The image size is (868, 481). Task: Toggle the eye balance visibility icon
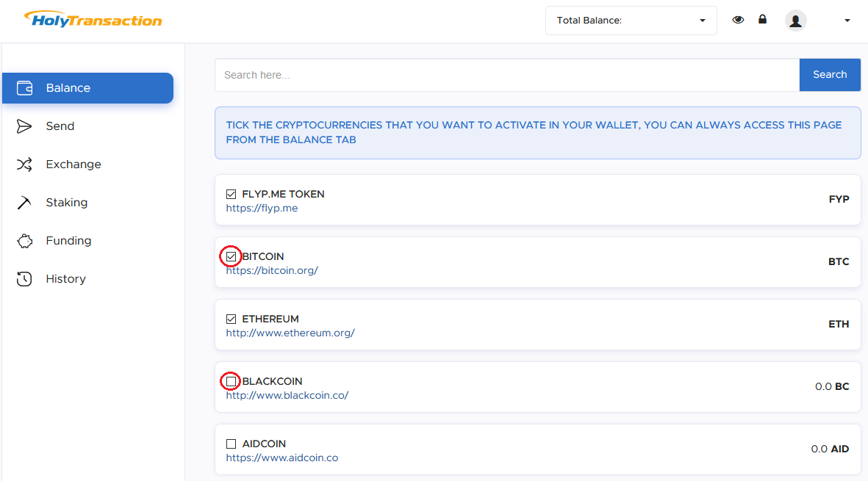738,20
